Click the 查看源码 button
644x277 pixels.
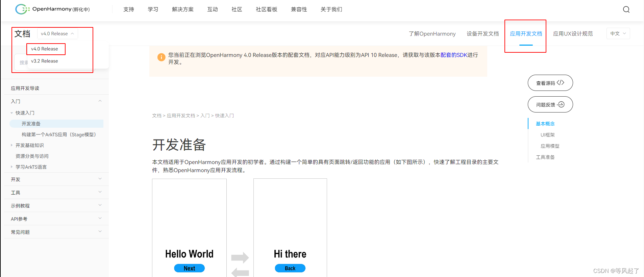pyautogui.click(x=550, y=83)
